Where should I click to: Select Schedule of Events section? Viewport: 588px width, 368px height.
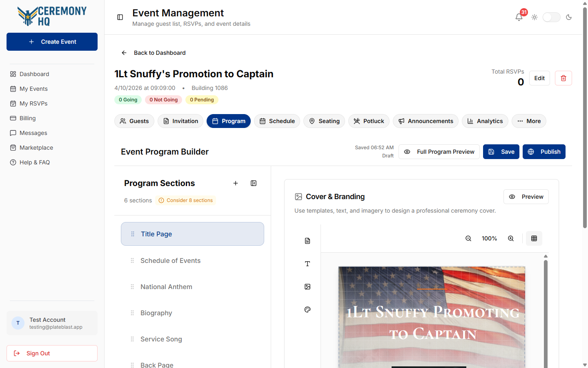[x=192, y=260]
